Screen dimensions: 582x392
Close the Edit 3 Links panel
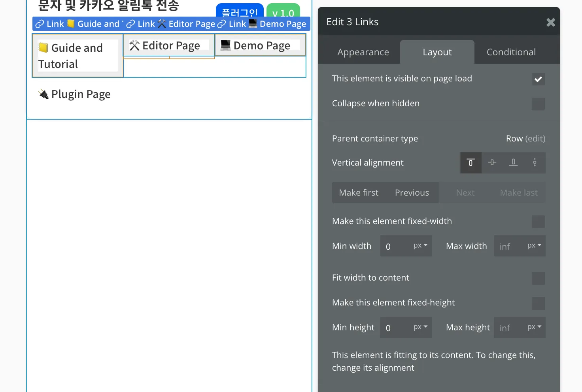tap(550, 23)
